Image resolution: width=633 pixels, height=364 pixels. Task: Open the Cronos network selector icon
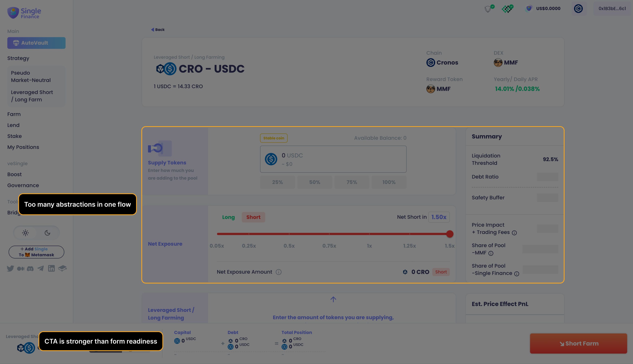coord(578,8)
